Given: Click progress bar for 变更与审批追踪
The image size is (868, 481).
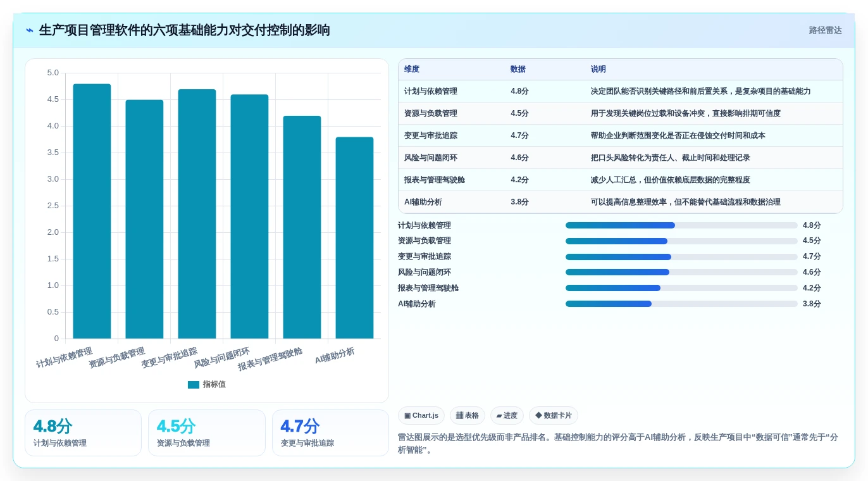Looking at the screenshot, I should 681,257.
